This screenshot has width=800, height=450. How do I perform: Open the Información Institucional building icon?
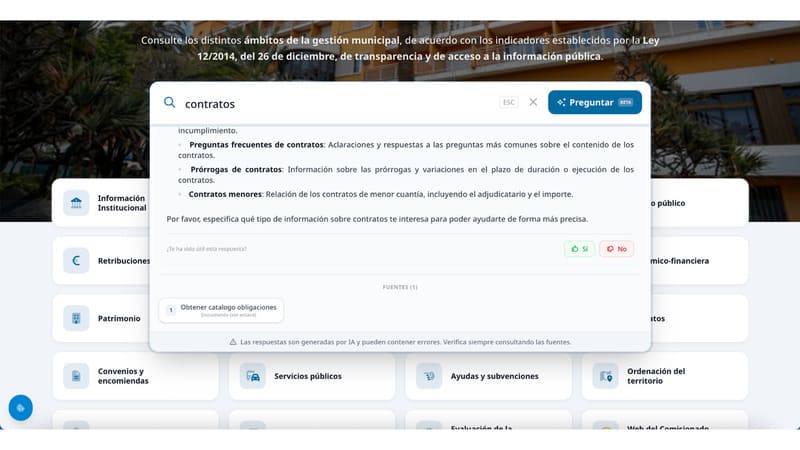tap(76, 203)
